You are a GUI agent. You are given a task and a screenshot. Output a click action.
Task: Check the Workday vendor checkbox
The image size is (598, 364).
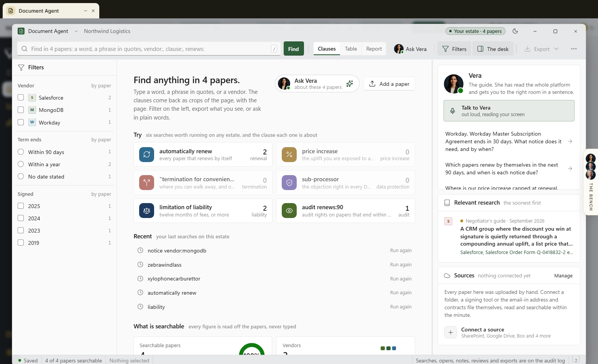[x=21, y=122]
